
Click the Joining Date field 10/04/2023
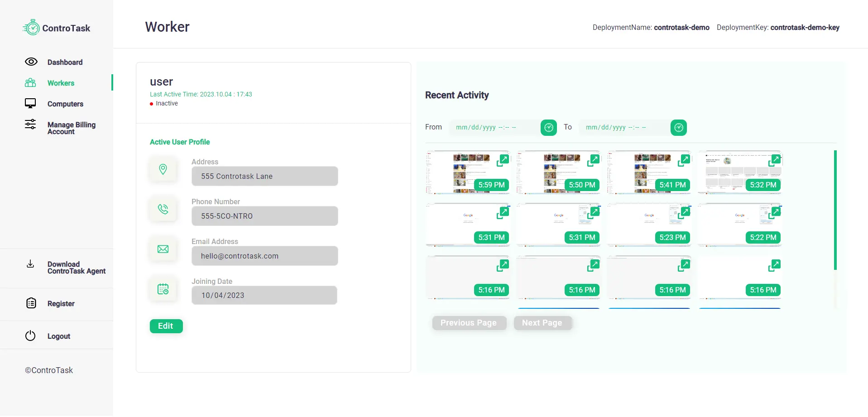[264, 295]
